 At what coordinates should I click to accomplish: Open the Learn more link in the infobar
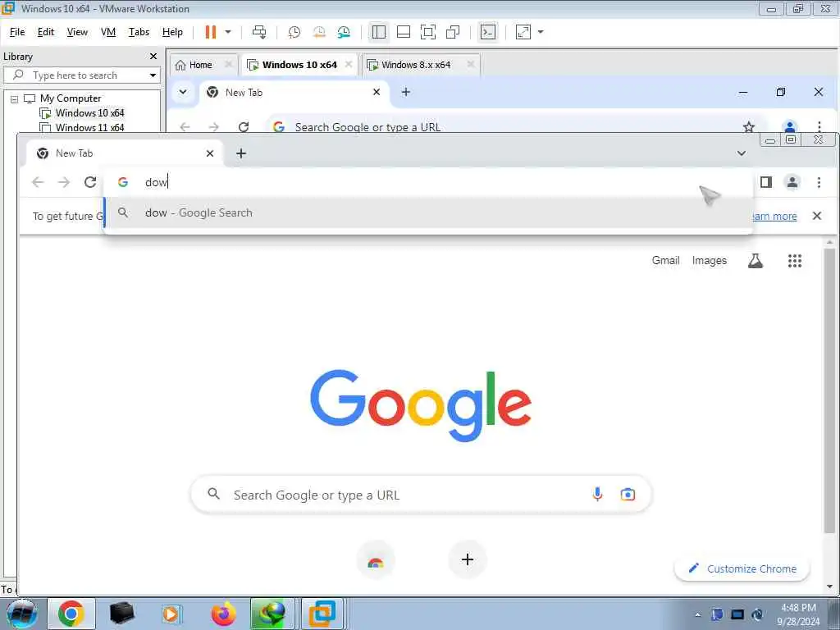[x=775, y=217]
